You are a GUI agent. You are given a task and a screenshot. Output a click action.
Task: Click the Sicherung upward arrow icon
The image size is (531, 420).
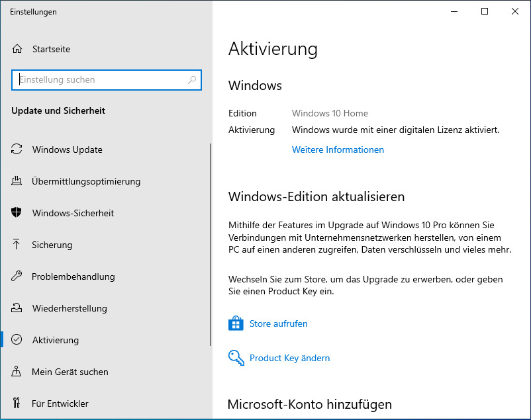17,244
